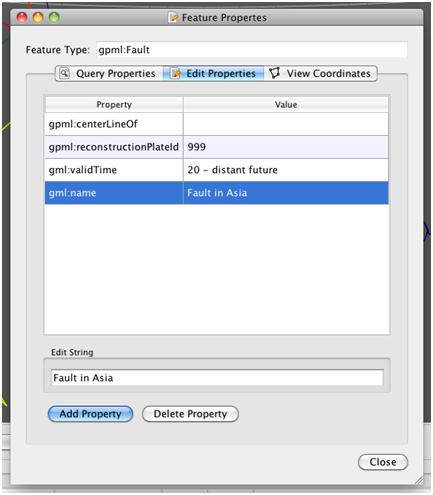Click the green zoom window button
Screen dimensions: 433x495
point(54,17)
